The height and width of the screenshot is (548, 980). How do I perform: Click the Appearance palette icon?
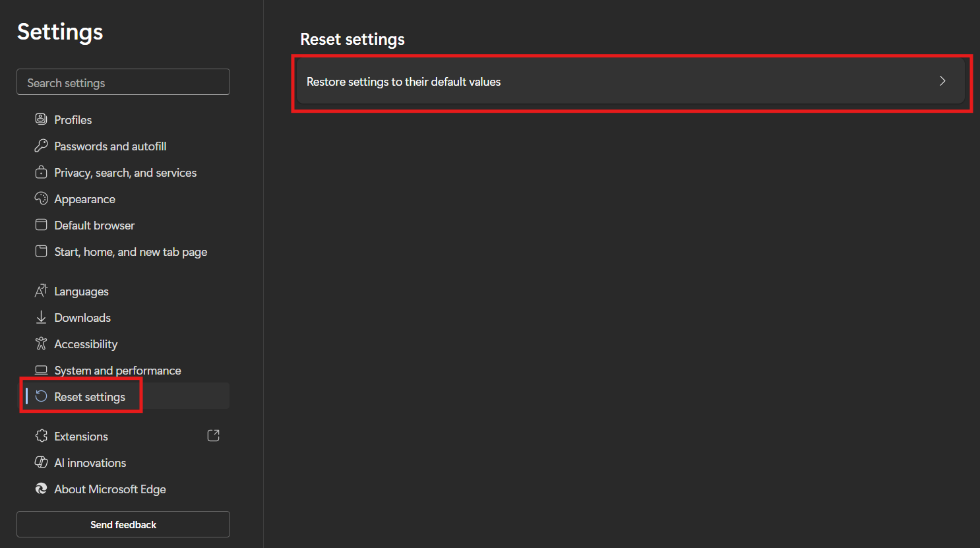tap(41, 198)
